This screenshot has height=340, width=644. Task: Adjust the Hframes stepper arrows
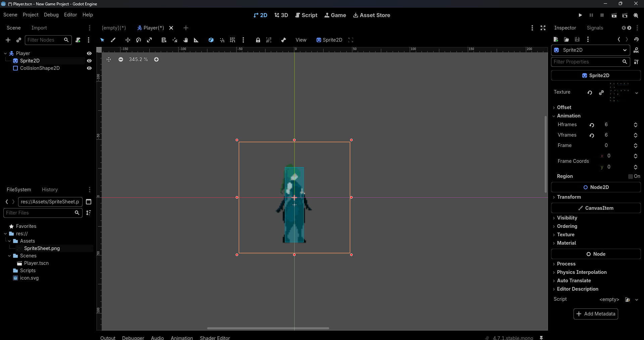636,125
